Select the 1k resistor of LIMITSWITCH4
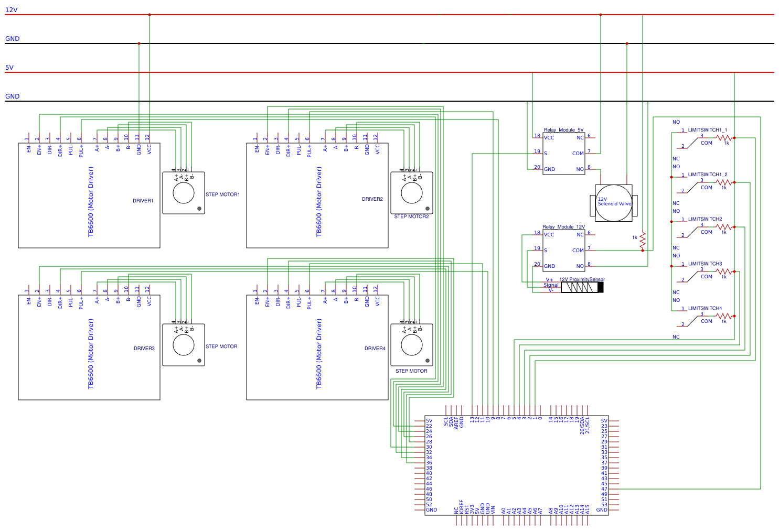This screenshot has height=532, width=779. click(x=724, y=316)
